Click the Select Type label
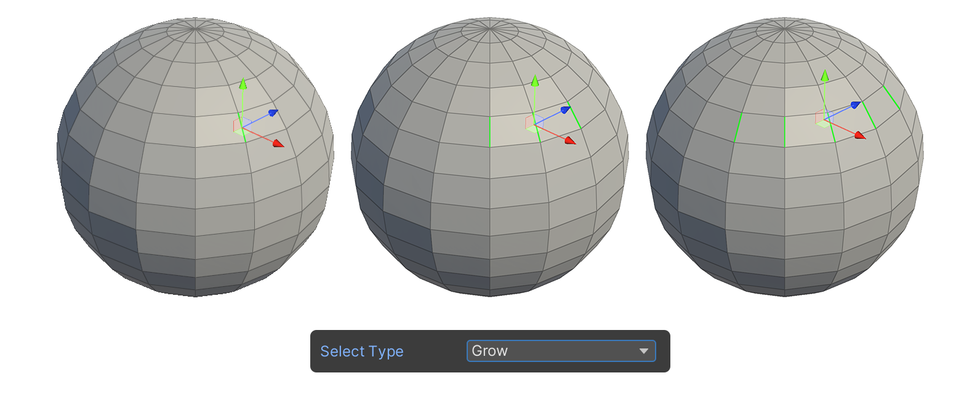Viewport: 980px width, 394px height. 362,352
